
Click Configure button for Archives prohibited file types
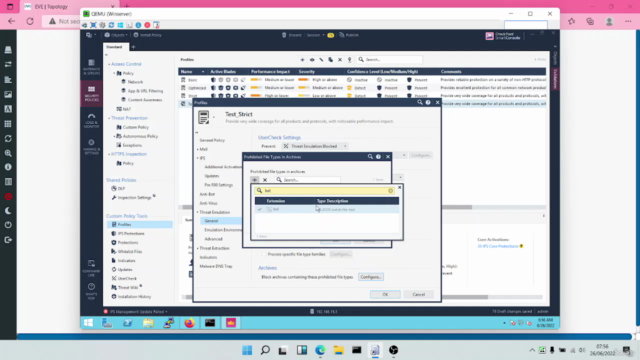point(371,277)
